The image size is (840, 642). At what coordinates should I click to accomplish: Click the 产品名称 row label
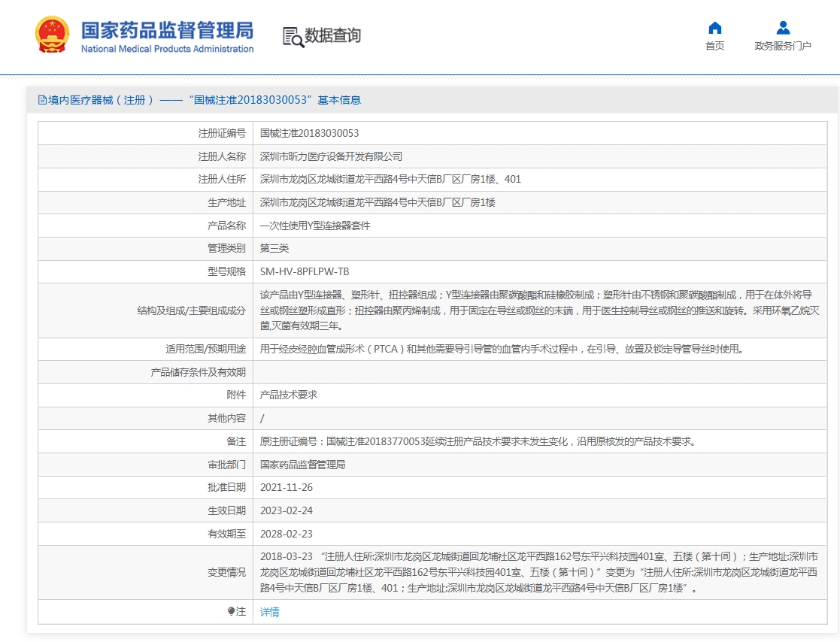coord(226,226)
